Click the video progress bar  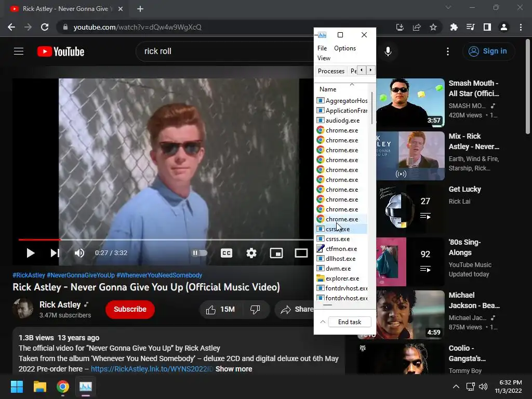[x=166, y=240]
